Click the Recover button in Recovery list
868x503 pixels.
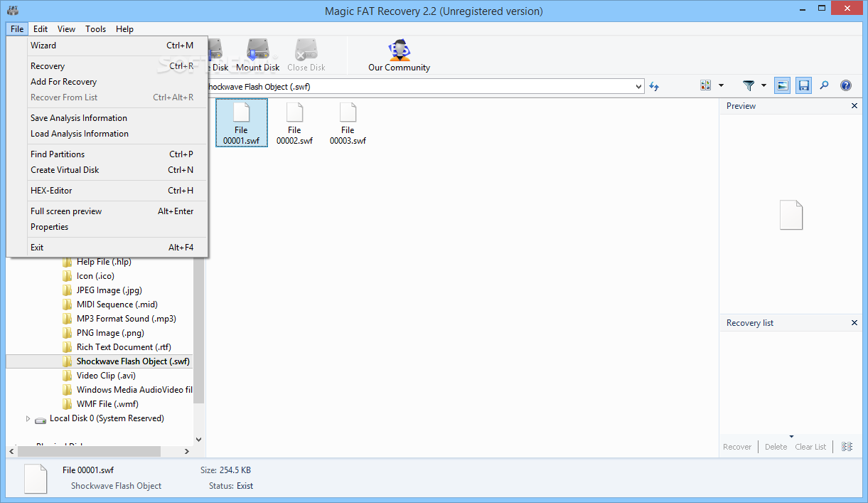[737, 447]
